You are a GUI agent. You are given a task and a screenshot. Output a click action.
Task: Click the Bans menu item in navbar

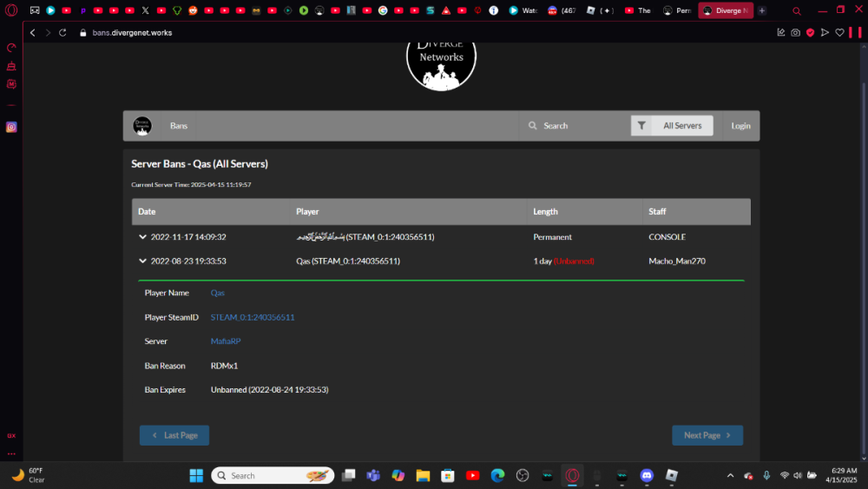[x=179, y=126]
